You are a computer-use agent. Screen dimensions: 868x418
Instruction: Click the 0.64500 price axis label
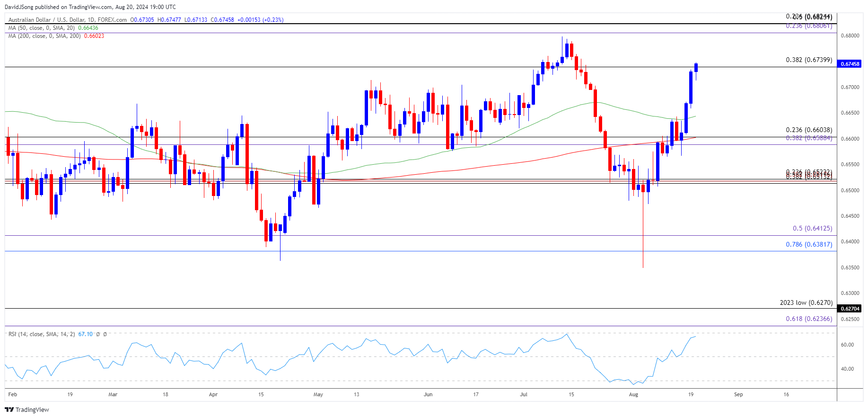tap(850, 216)
